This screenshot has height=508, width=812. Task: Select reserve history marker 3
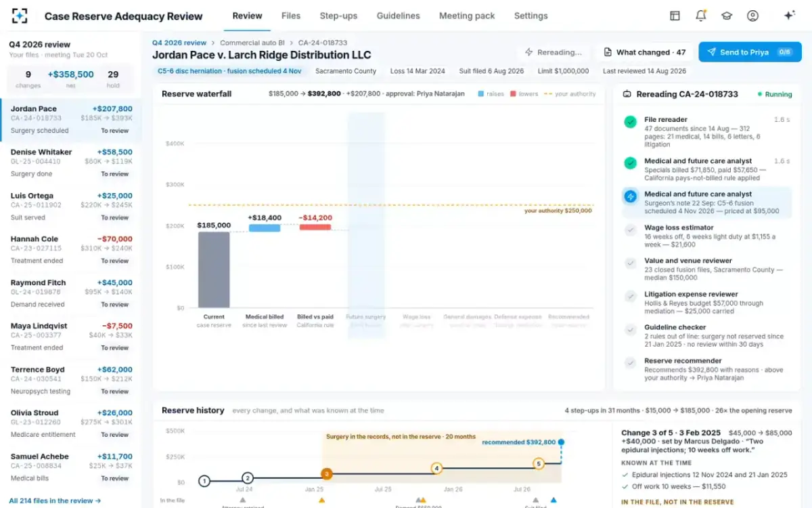pyautogui.click(x=327, y=474)
